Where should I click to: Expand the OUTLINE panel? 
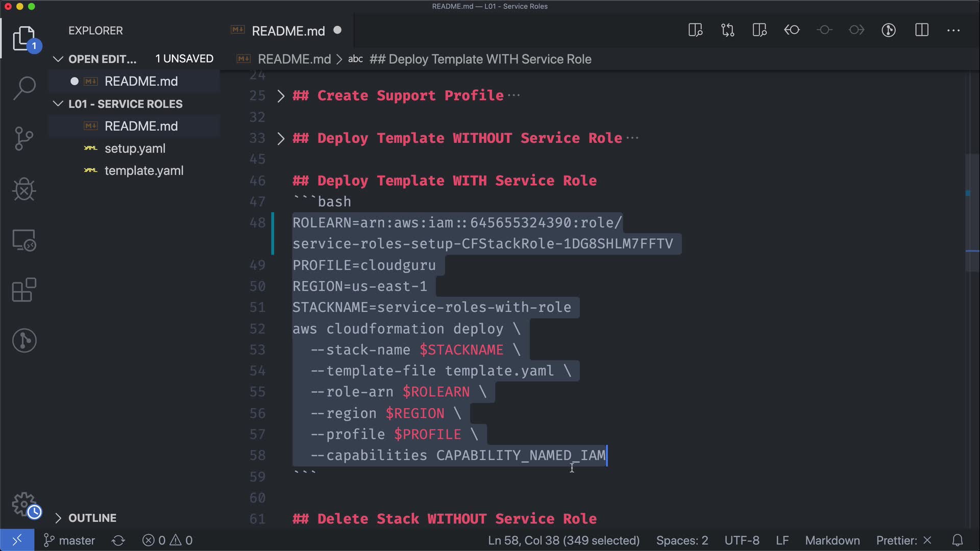[92, 518]
